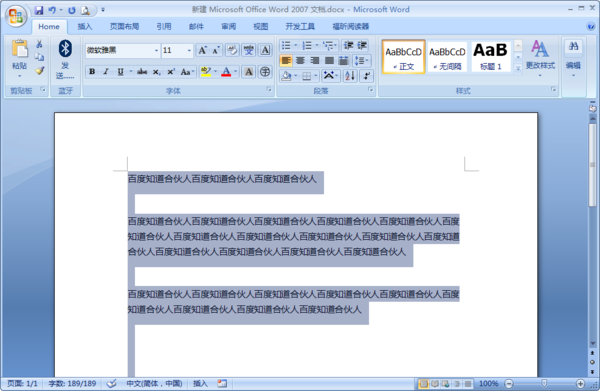Toggle Italic formatting
This screenshot has width=600, height=391.
(106, 72)
